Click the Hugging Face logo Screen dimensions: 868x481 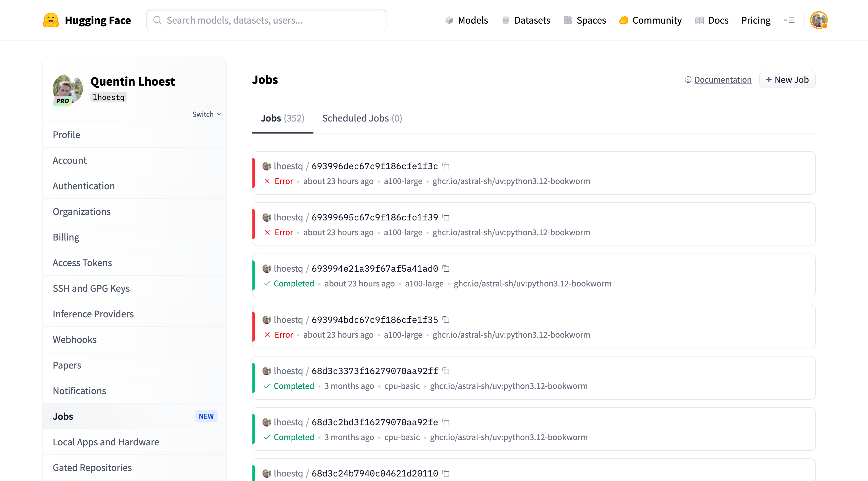coord(51,20)
